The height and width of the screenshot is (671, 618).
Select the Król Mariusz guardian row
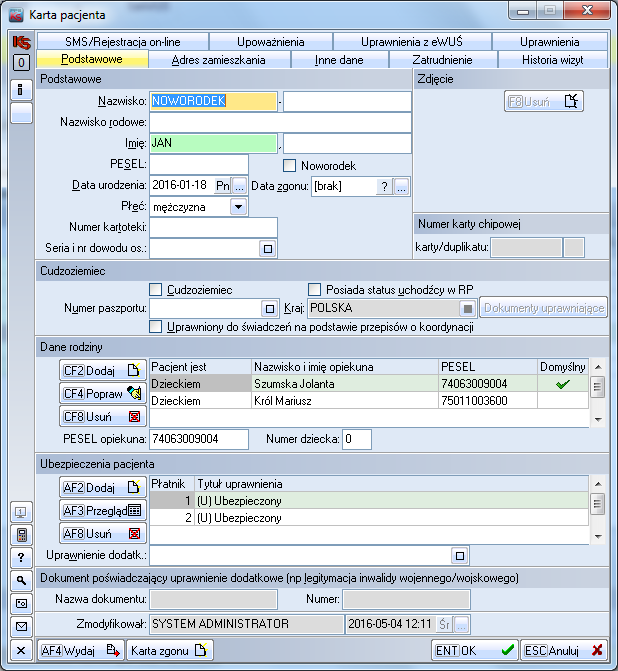[x=369, y=401]
